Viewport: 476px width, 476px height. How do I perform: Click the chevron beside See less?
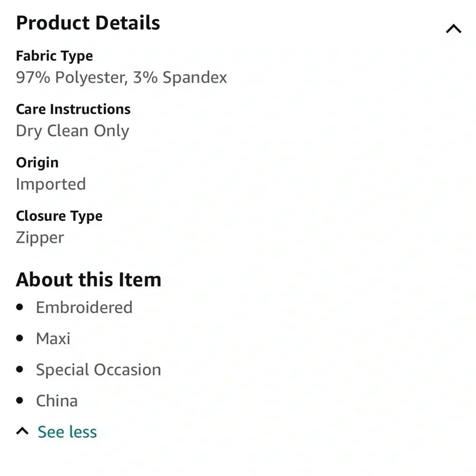[22, 432]
